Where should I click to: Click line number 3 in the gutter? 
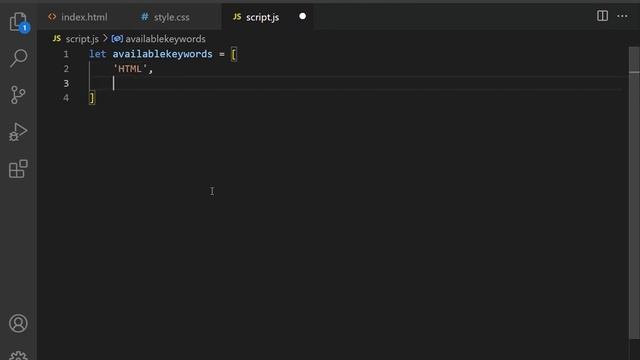(66, 83)
